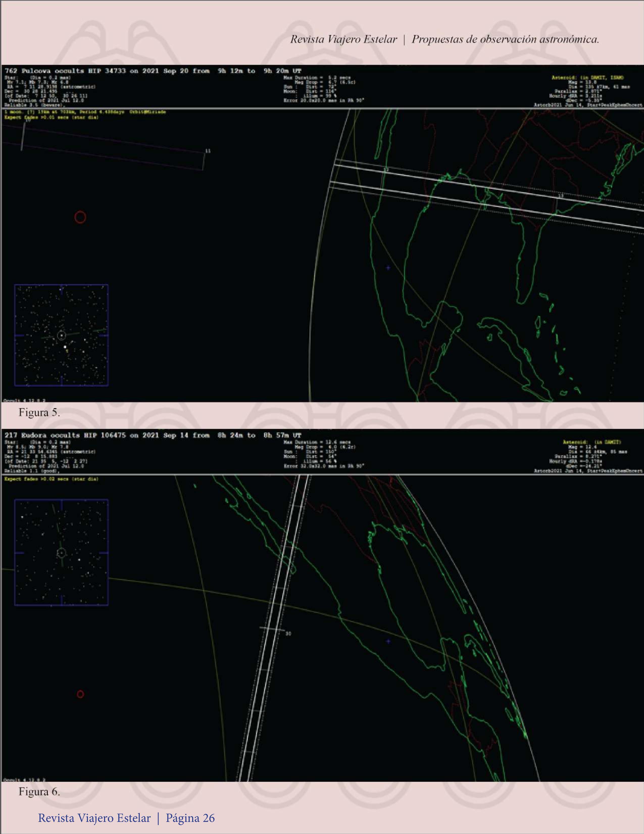
Task: Click the circled target star in Eudora star chart
Action: [61, 553]
